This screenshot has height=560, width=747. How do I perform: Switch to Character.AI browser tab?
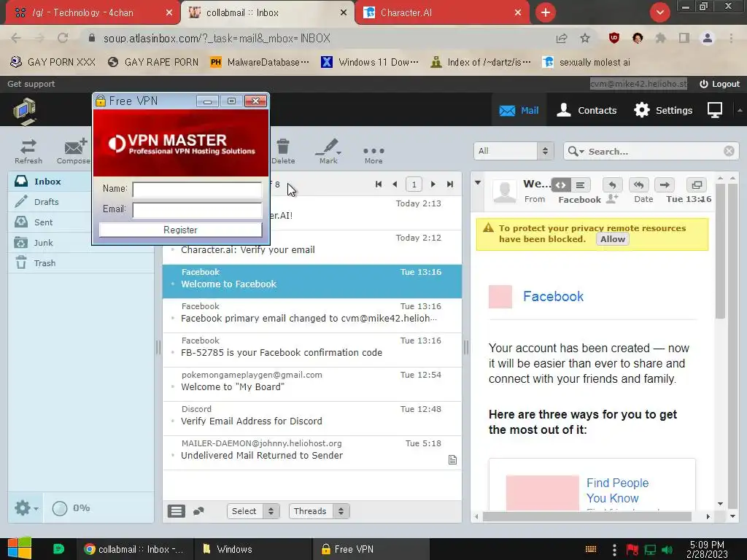(443, 12)
